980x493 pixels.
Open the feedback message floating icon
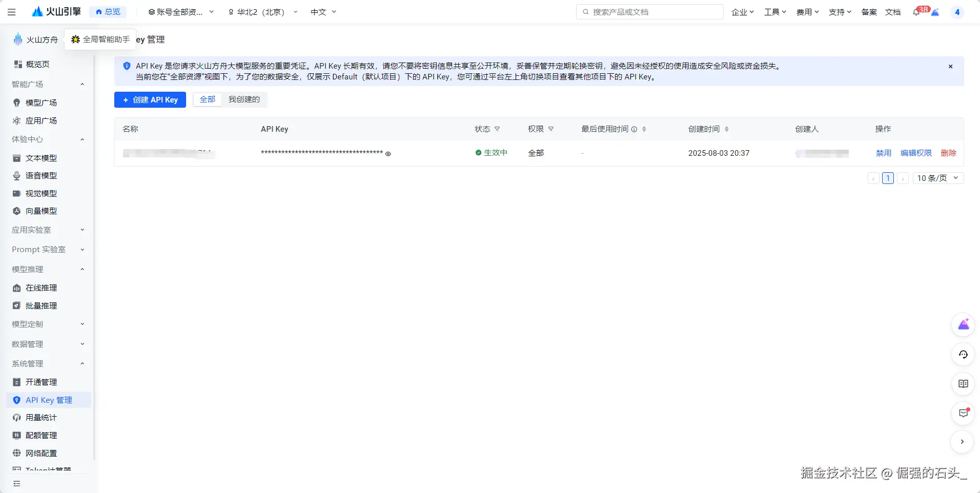[x=963, y=413]
